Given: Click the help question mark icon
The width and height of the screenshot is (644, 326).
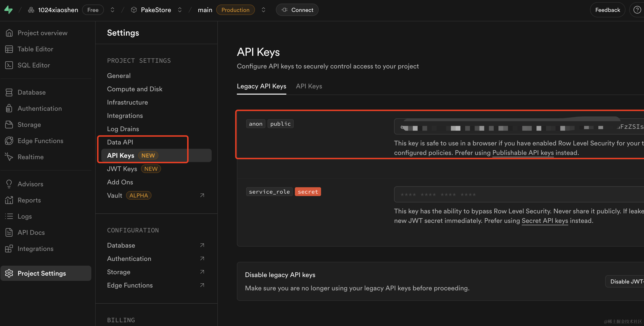Looking at the screenshot, I should coord(637,10).
